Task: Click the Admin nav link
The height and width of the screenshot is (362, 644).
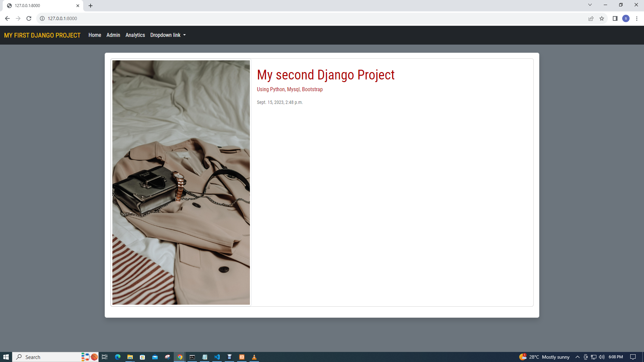Action: [113, 35]
